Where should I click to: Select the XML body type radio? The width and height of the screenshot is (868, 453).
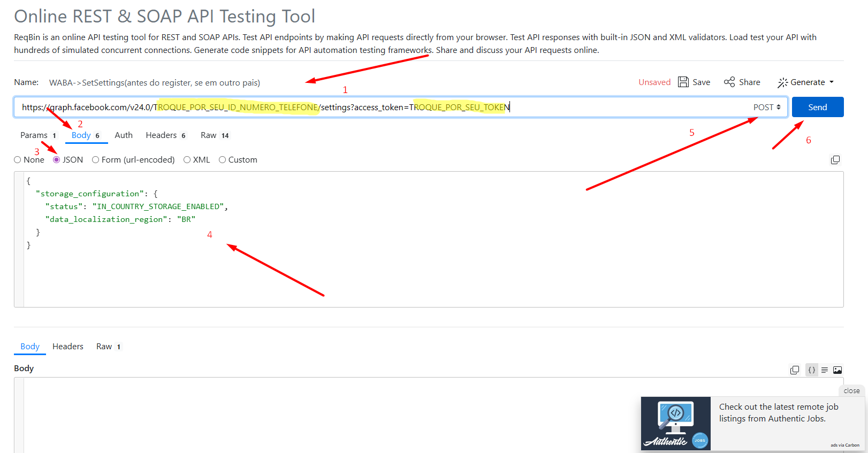pos(187,160)
